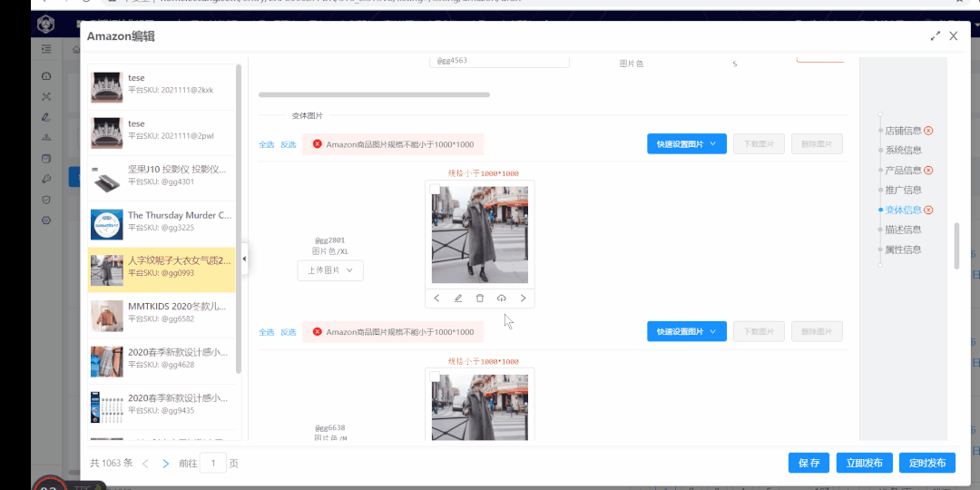The width and height of the screenshot is (980, 490).
Task: Open the first 快速设置图片 dropdown
Action: [x=687, y=143]
